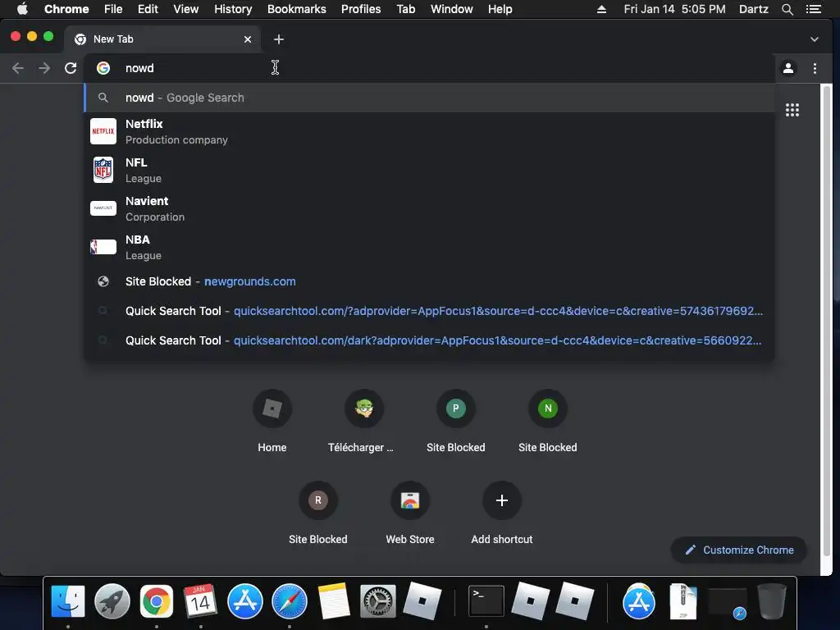The width and height of the screenshot is (840, 630).
Task: Expand the tab search chevron
Action: pyautogui.click(x=815, y=39)
